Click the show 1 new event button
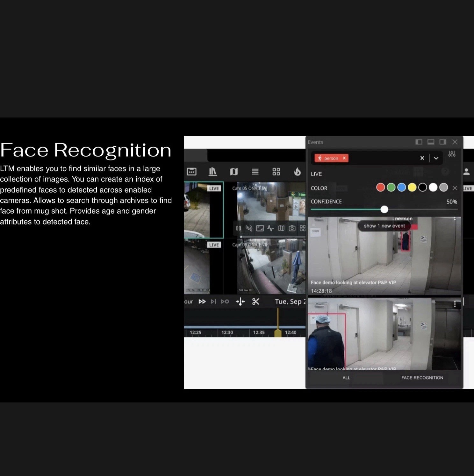 (384, 226)
